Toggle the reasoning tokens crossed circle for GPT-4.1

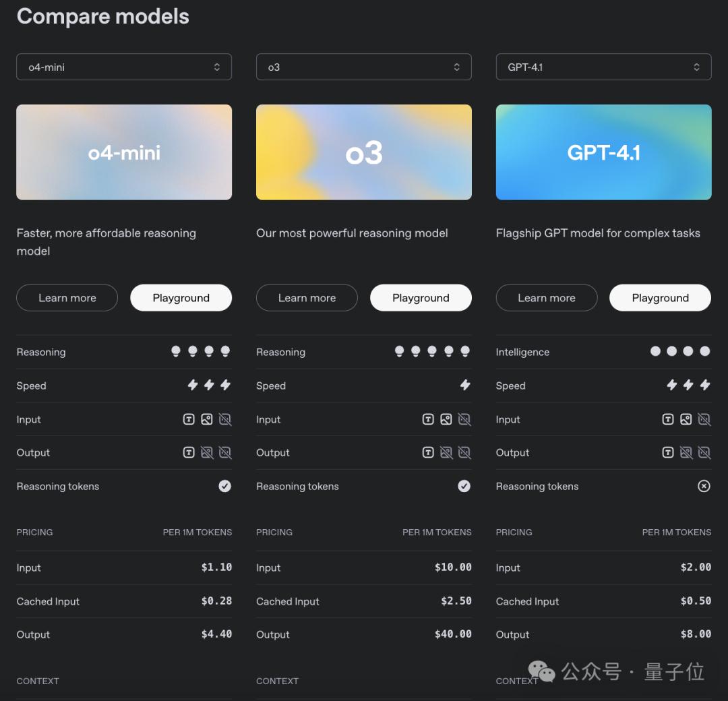(x=704, y=485)
